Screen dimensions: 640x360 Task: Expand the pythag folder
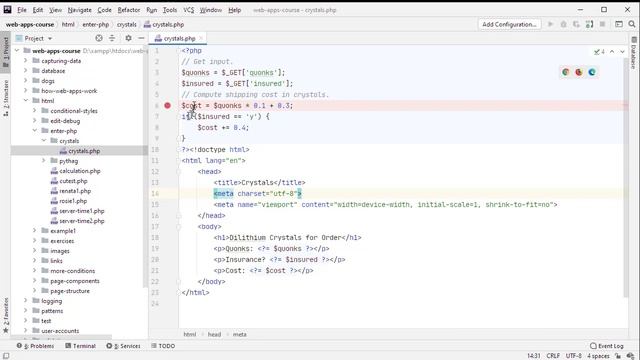tap(43, 161)
